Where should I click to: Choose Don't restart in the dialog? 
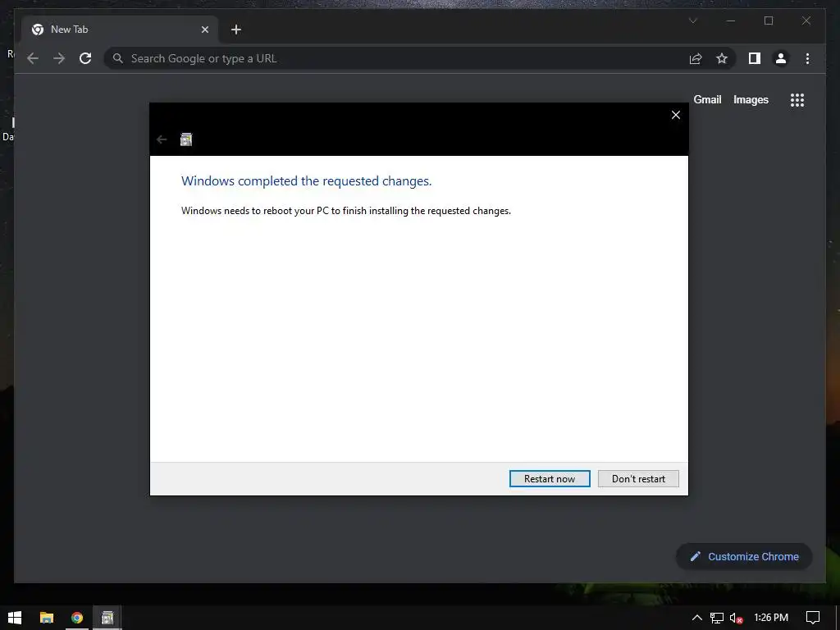click(638, 479)
